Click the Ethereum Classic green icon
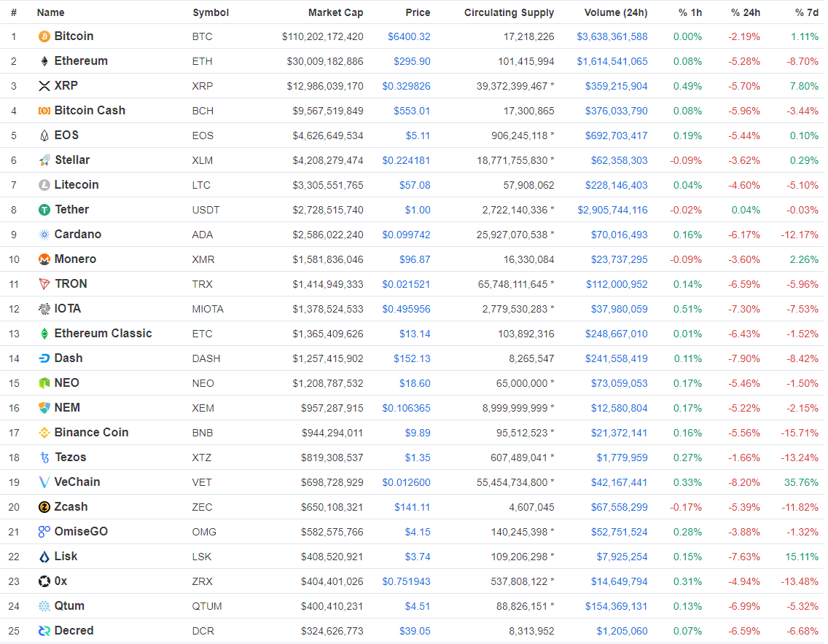This screenshot has width=828, height=644. [x=44, y=334]
